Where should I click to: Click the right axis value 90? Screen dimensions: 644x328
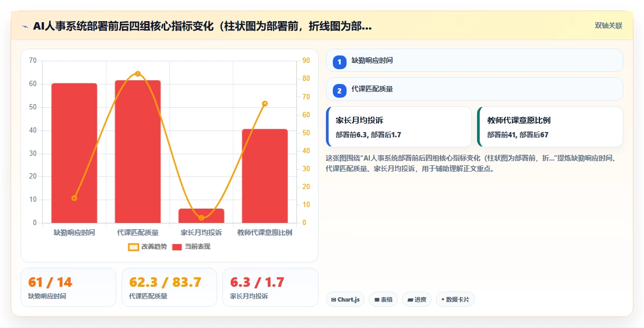[x=306, y=61]
